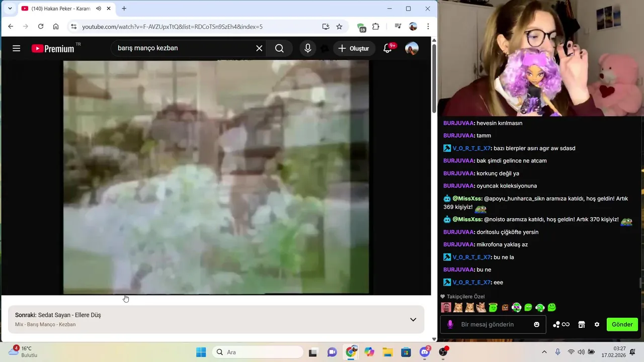644x362 pixels.
Task: Click the taskbar Ara search box
Action: (258, 352)
